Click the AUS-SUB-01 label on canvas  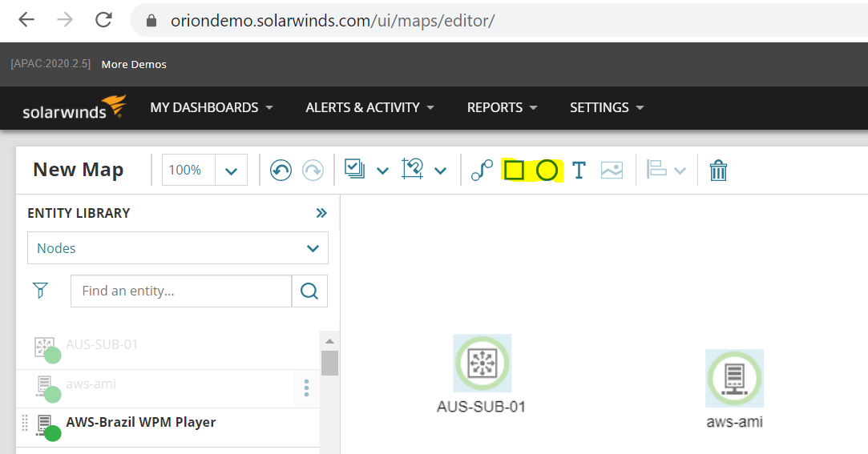coord(481,407)
